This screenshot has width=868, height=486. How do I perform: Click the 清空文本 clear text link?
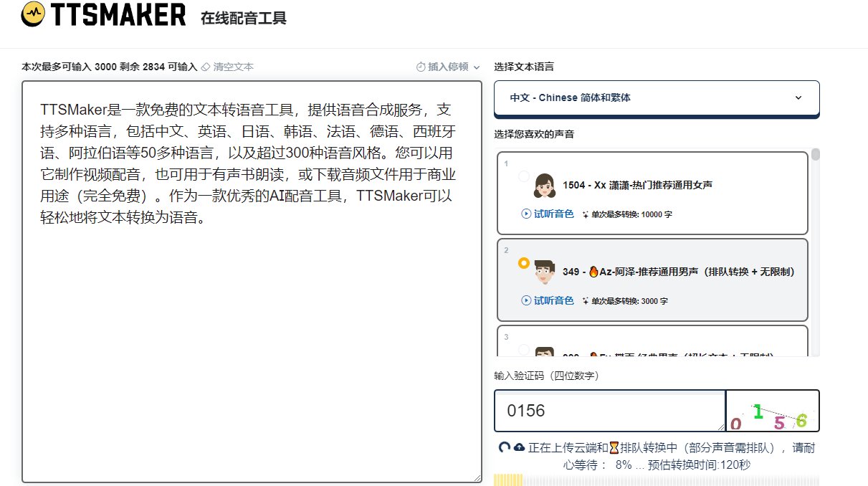pyautogui.click(x=233, y=67)
